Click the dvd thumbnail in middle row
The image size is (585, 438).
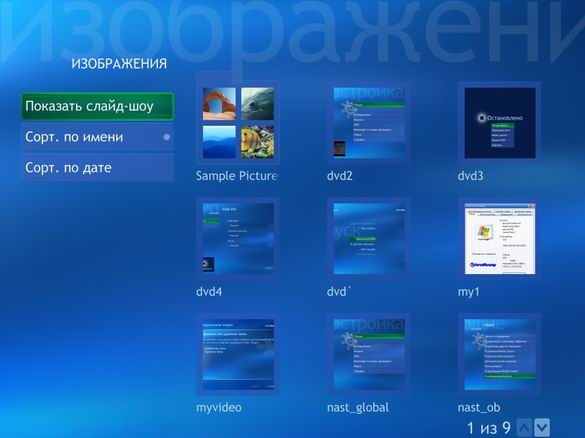[x=369, y=238]
